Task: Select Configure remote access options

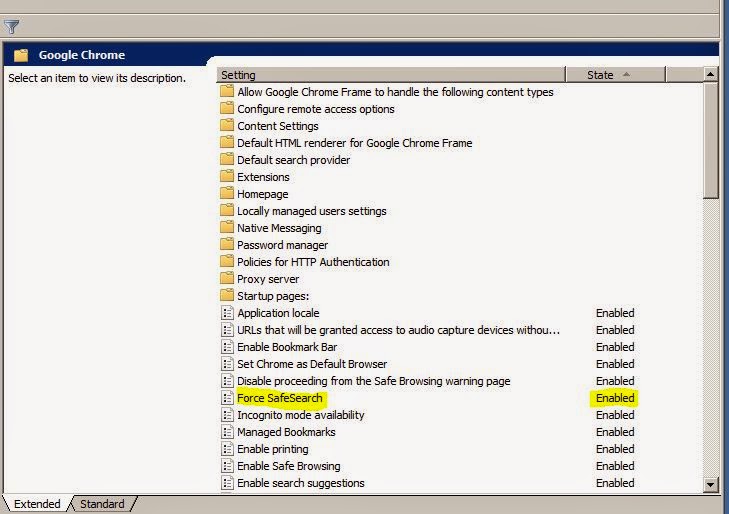Action: pos(316,109)
